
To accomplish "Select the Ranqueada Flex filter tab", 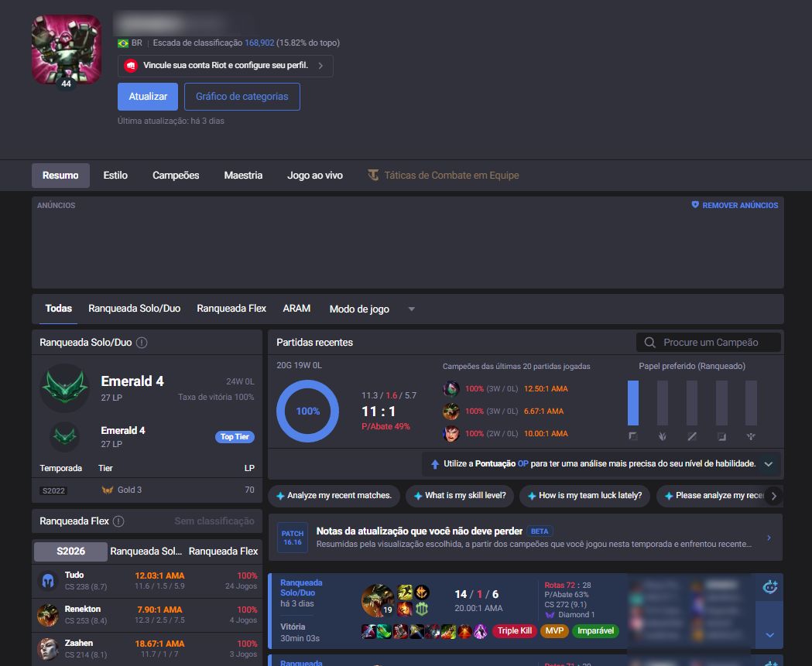I will pos(231,309).
